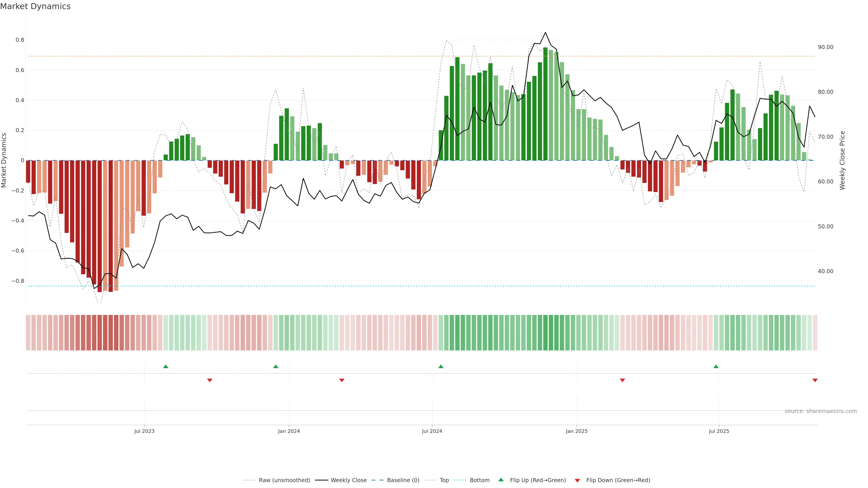Click red flip-down marker between Jan and Jul 2024
The width and height of the screenshot is (868, 488).
point(342,380)
